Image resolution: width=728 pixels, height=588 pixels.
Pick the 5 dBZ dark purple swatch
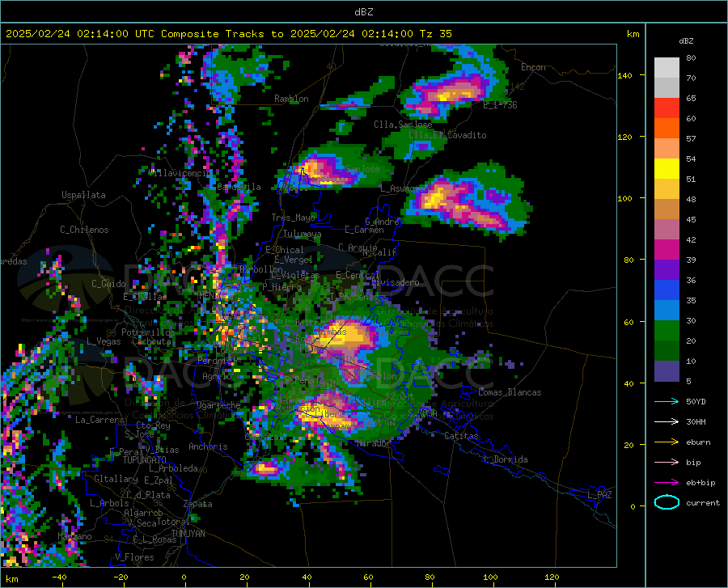[x=667, y=371]
